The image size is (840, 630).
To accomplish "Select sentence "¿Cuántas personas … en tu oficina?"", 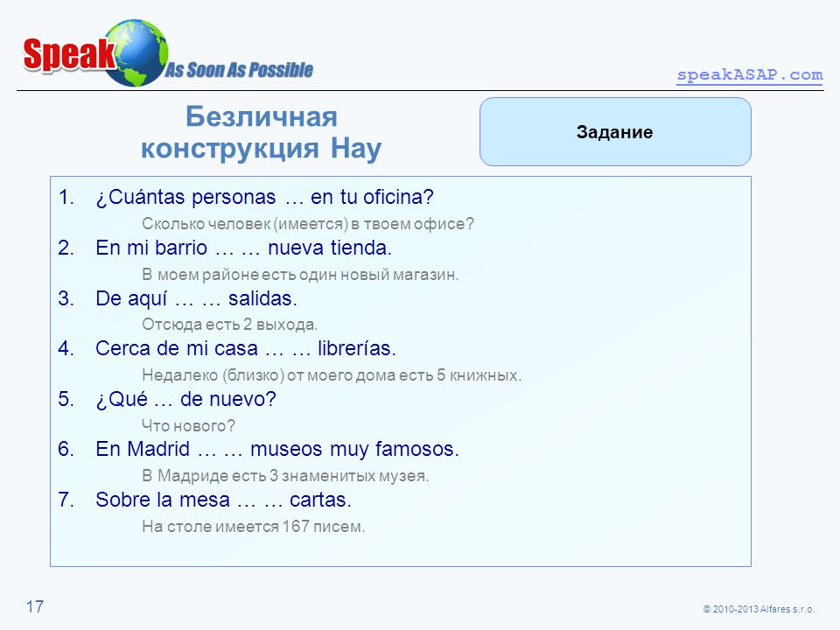I will 264,197.
